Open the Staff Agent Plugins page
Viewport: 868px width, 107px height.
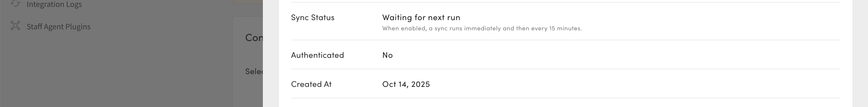58,26
